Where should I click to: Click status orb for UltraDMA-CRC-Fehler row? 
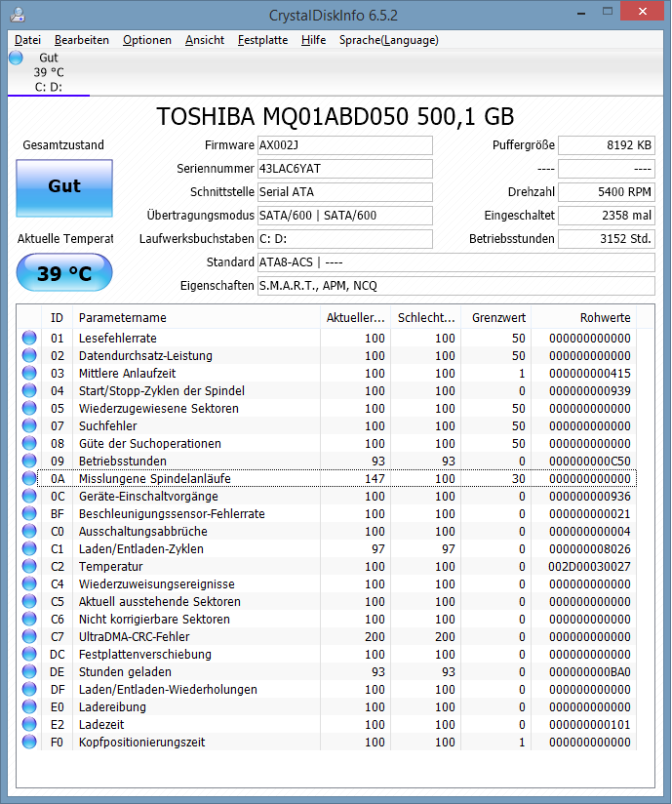click(x=29, y=636)
